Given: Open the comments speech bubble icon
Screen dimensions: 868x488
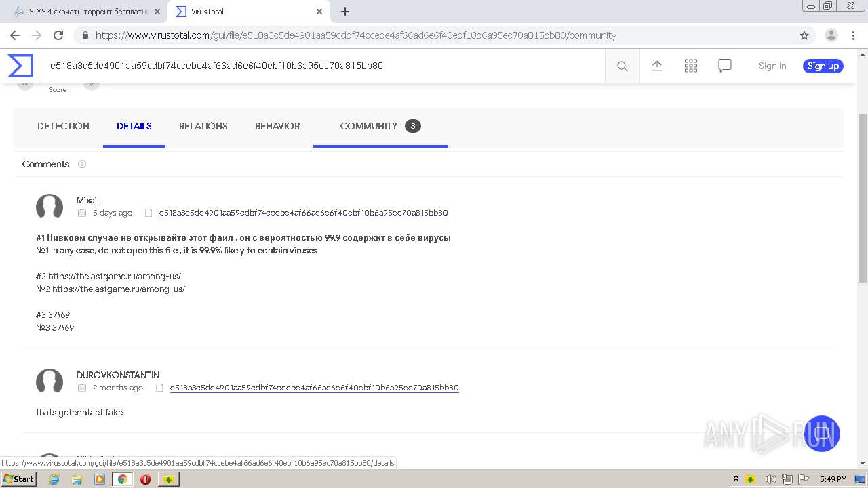Looking at the screenshot, I should coord(725,66).
